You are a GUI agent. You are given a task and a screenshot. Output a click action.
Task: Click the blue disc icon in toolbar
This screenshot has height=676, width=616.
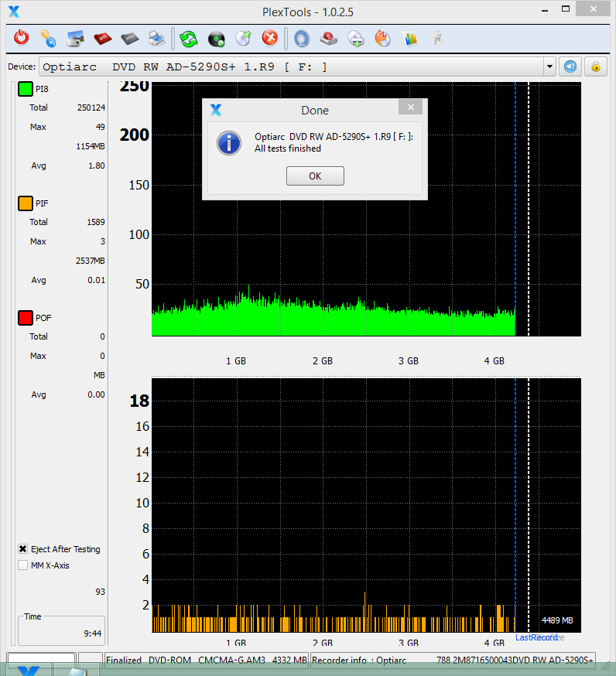(x=302, y=39)
